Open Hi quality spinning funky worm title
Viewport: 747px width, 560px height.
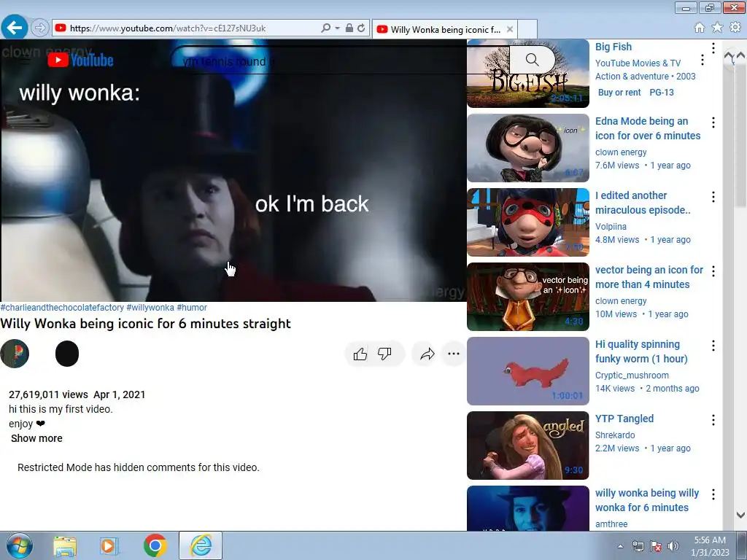pyautogui.click(x=641, y=351)
